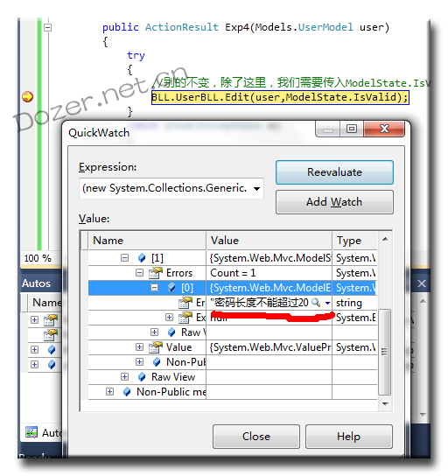Click the Value property icon in tree

(x=156, y=347)
